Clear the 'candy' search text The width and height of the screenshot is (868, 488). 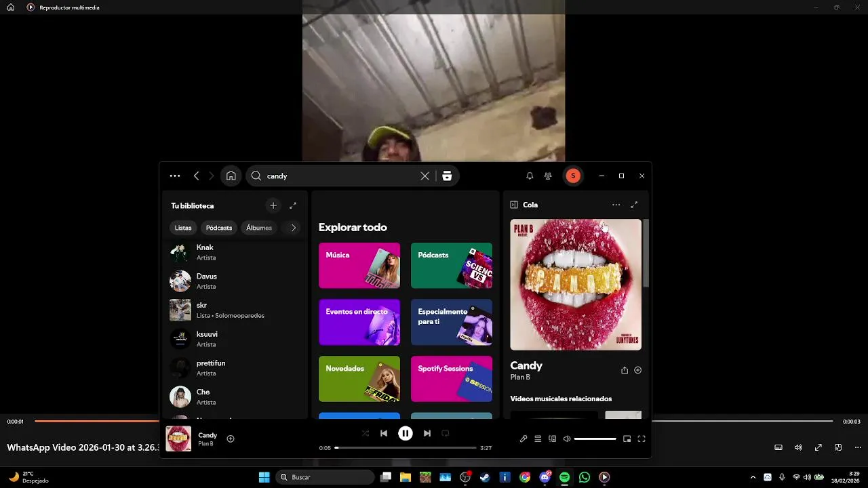[x=425, y=176]
